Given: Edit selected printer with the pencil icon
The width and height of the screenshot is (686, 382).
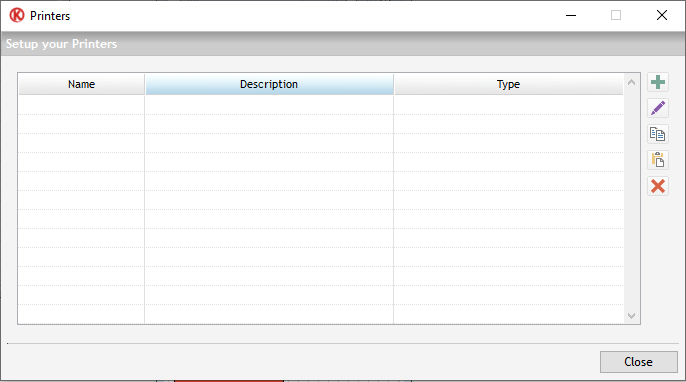Looking at the screenshot, I should tap(658, 108).
